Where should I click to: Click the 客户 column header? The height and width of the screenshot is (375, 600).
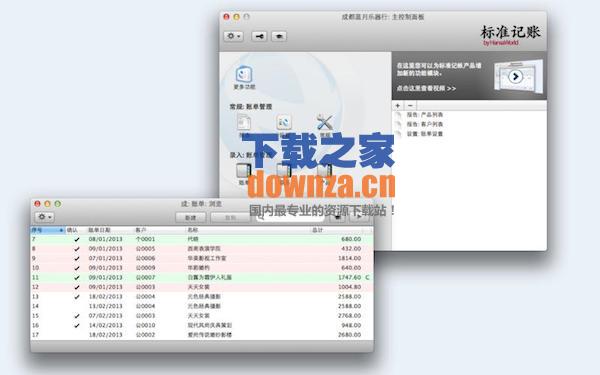pyautogui.click(x=160, y=230)
